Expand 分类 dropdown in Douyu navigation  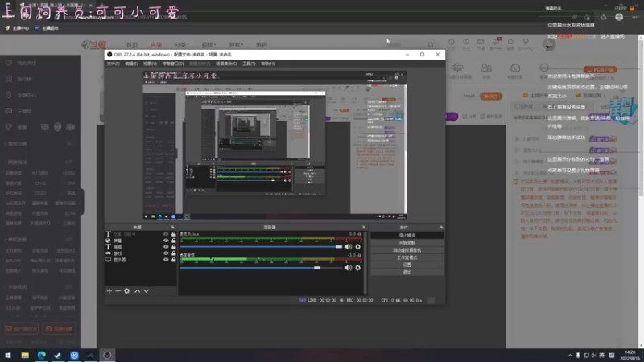[x=182, y=45]
